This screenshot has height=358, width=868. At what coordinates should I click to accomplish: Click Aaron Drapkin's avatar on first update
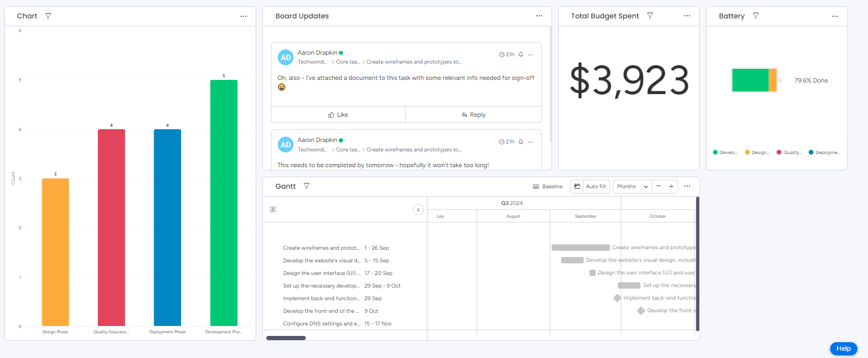[286, 57]
